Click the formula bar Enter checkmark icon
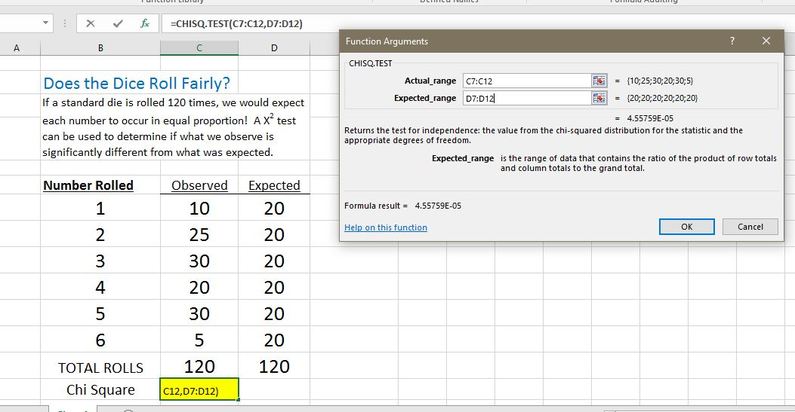The height and width of the screenshot is (412, 795). pyautogui.click(x=118, y=23)
